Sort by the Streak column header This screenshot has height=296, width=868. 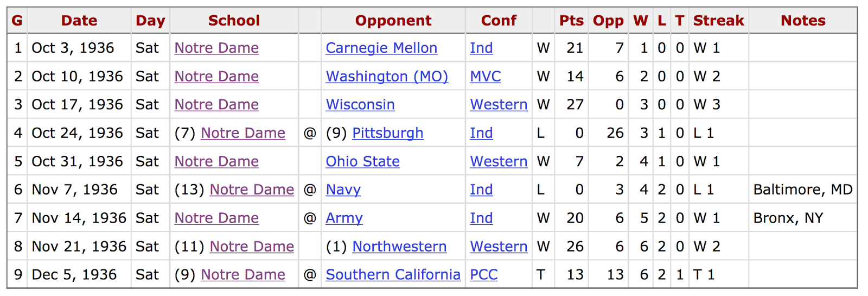point(718,21)
